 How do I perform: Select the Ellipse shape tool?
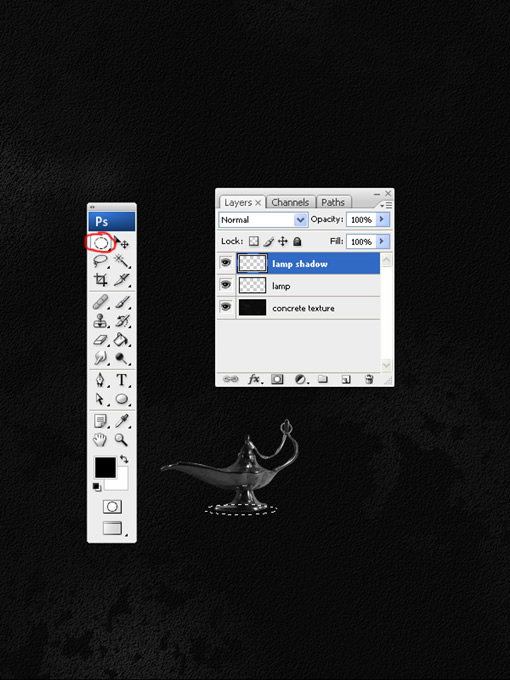click(122, 399)
